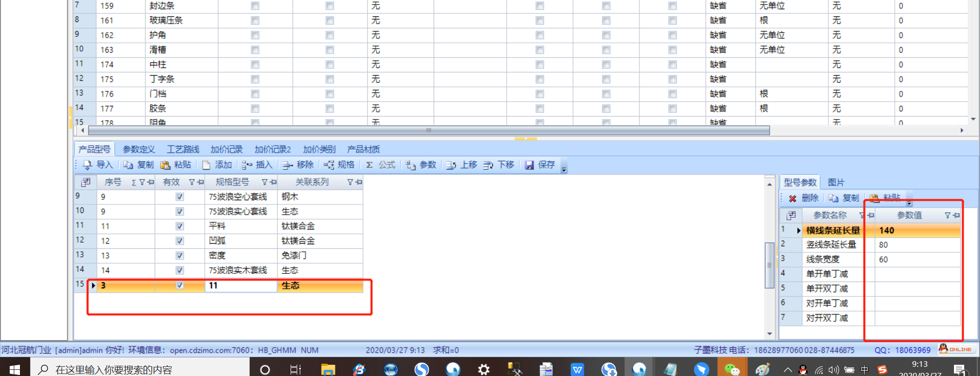Switch to the 参数定义 tab
This screenshot has width=980, height=376.
pyautogui.click(x=138, y=149)
